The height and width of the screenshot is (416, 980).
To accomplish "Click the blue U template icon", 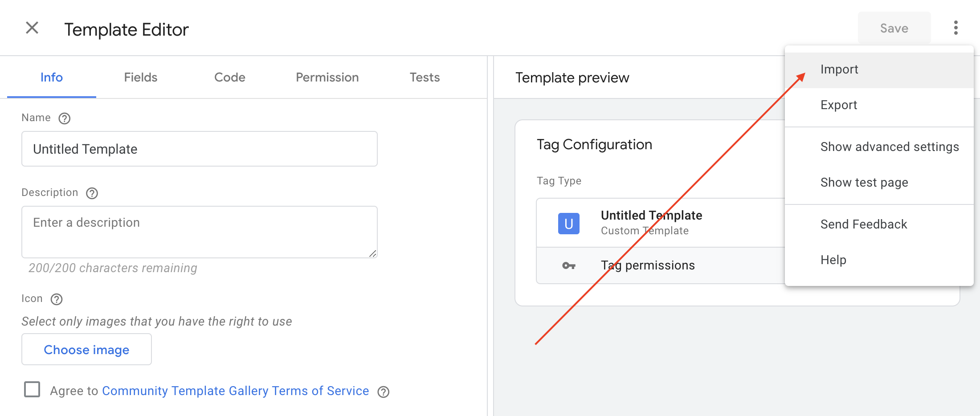I will coord(568,224).
